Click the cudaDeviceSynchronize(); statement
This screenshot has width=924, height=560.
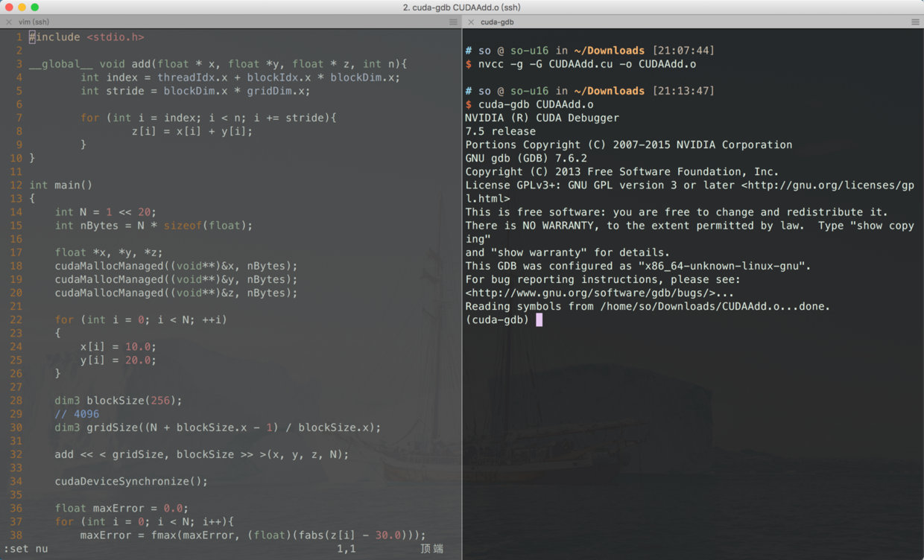(x=131, y=481)
